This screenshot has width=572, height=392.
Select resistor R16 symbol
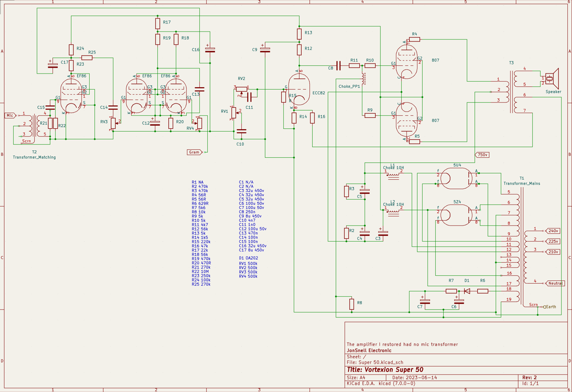[x=313, y=117]
